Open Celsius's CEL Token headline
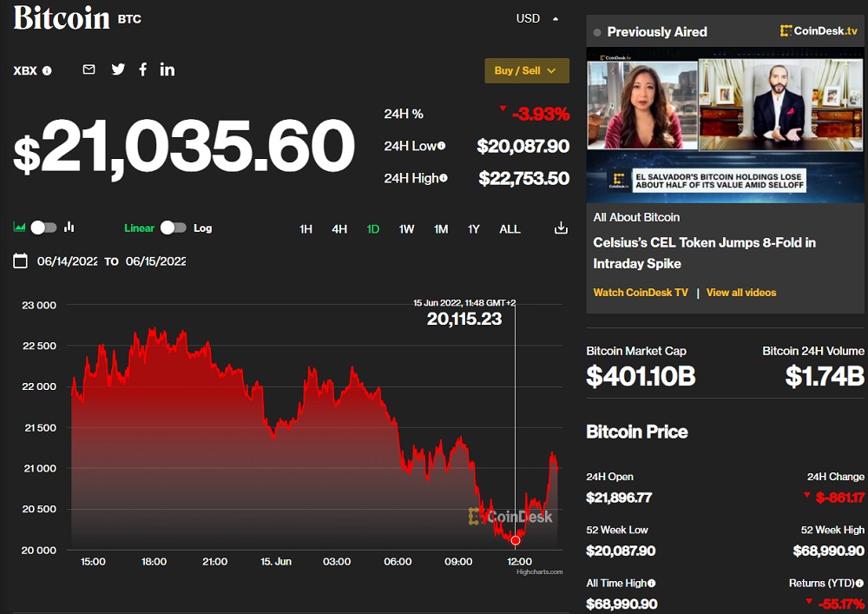The image size is (868, 614). 704,253
